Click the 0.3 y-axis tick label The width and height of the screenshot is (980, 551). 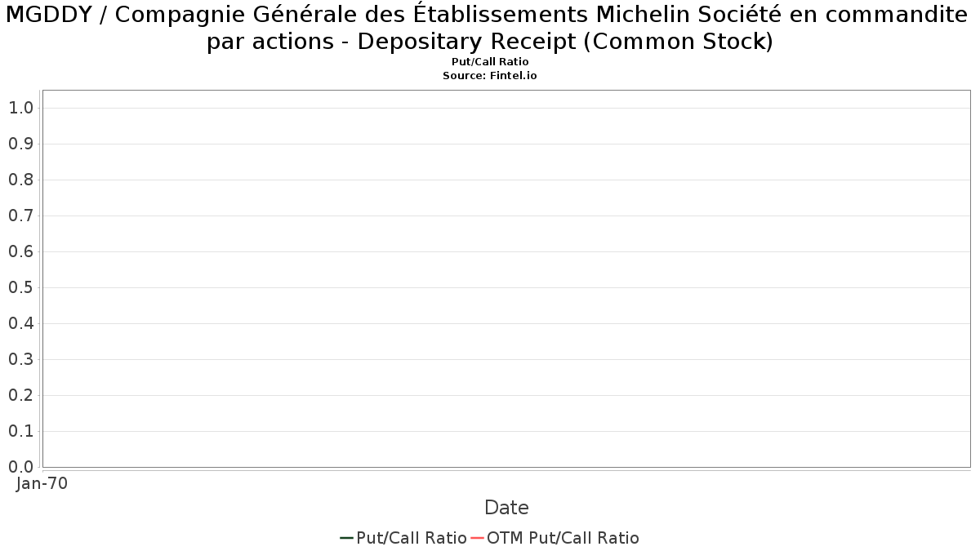tap(20, 359)
